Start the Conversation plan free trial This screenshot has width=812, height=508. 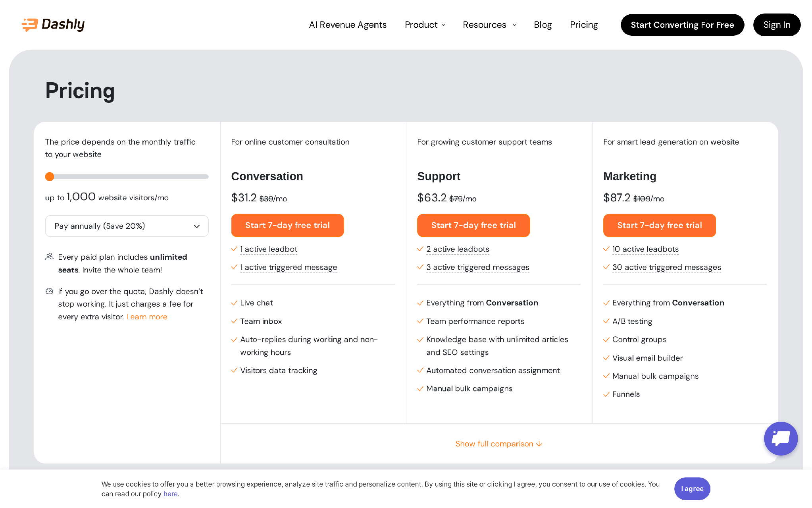pyautogui.click(x=287, y=226)
